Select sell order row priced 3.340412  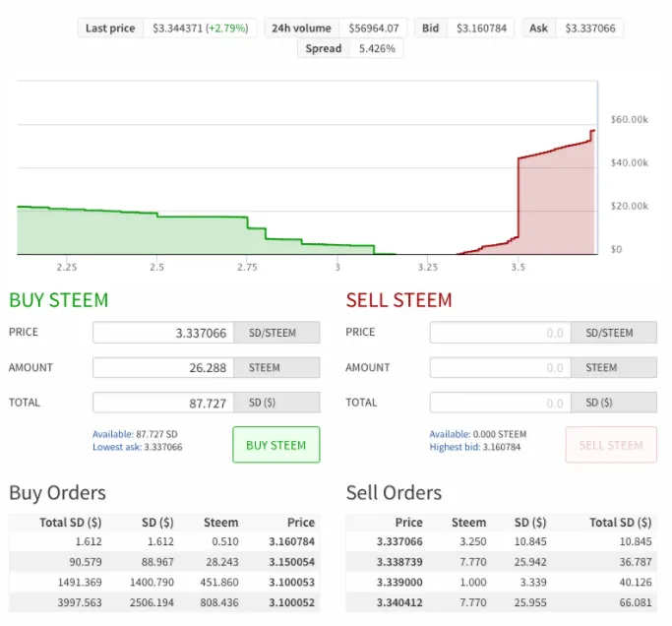501,602
